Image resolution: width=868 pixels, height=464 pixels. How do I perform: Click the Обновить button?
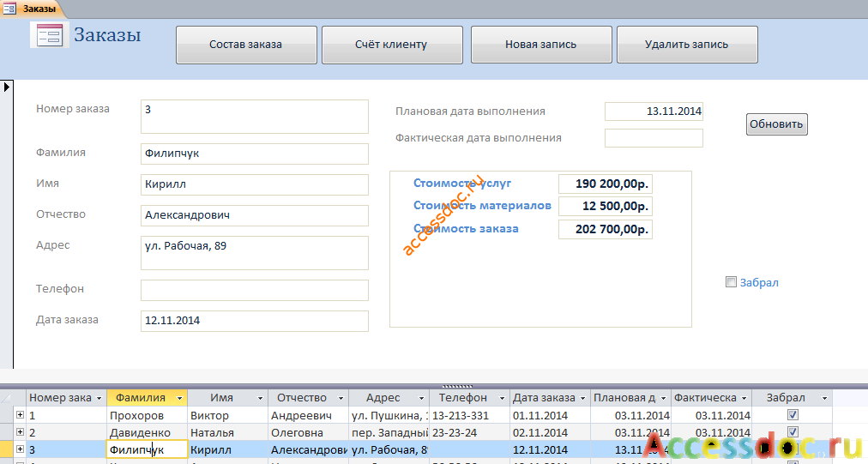(777, 124)
